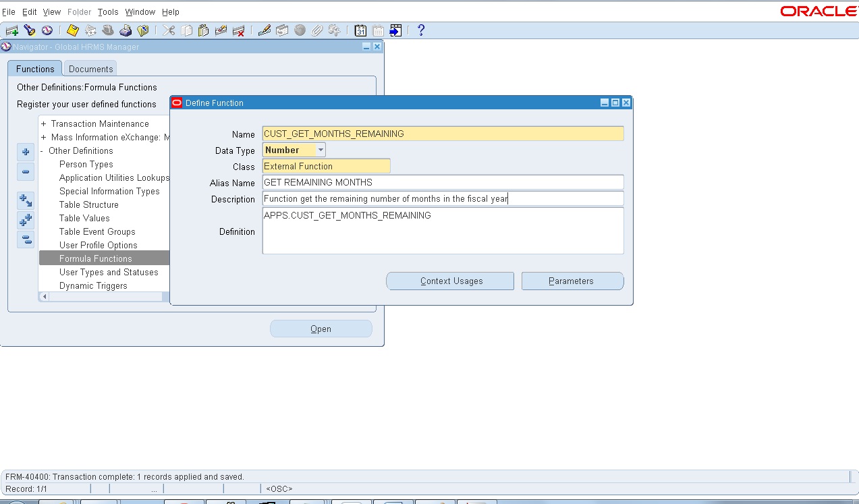Open the View menu
859x504 pixels.
point(52,12)
